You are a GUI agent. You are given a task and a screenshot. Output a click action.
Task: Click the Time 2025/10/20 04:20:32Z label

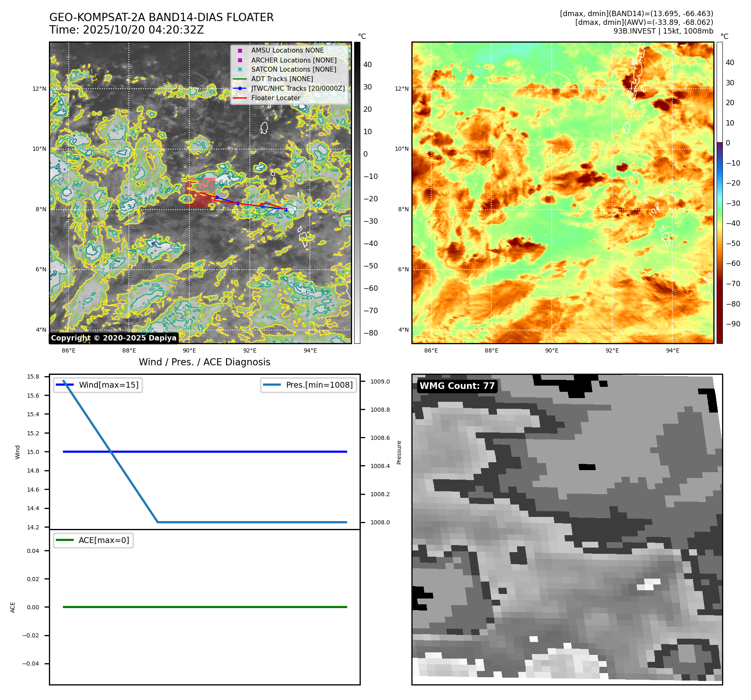pos(126,30)
